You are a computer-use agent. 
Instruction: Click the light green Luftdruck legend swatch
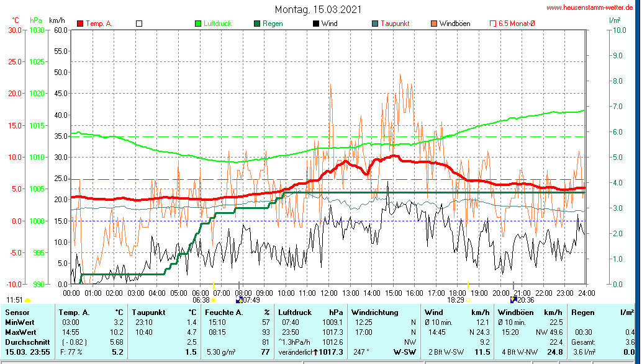(x=198, y=24)
